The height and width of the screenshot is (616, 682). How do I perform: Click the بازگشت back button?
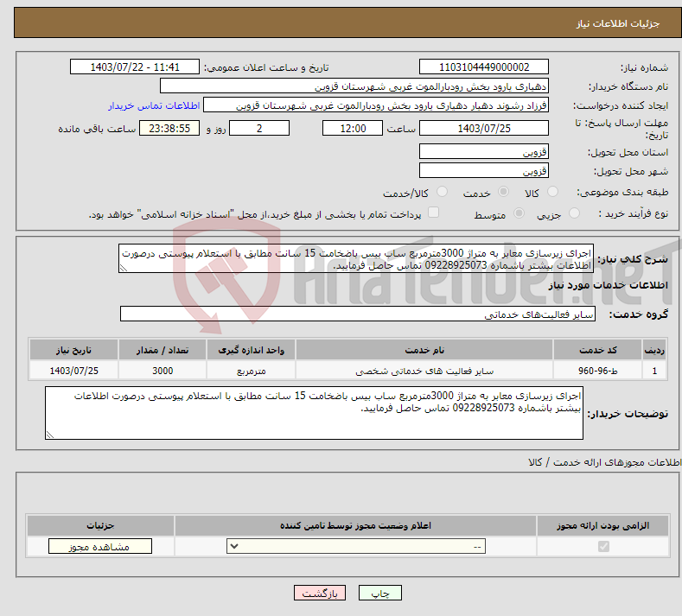click(x=320, y=593)
